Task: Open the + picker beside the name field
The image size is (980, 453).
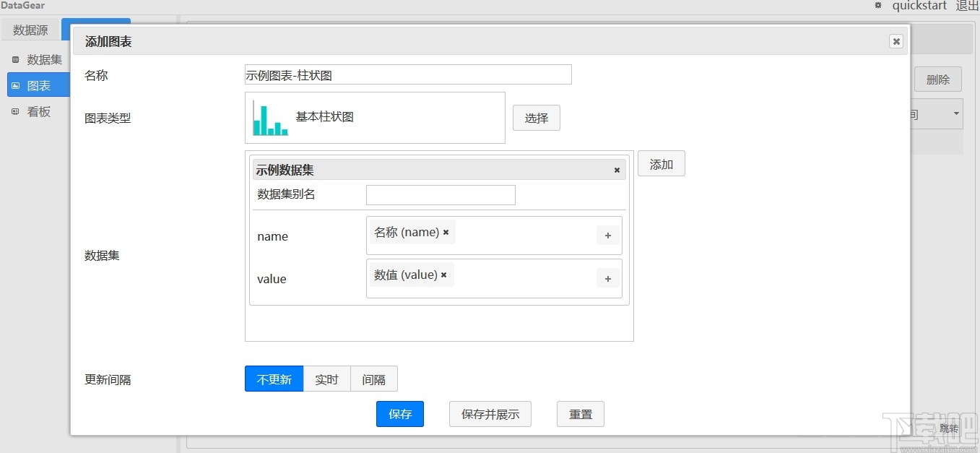Action: [607, 235]
